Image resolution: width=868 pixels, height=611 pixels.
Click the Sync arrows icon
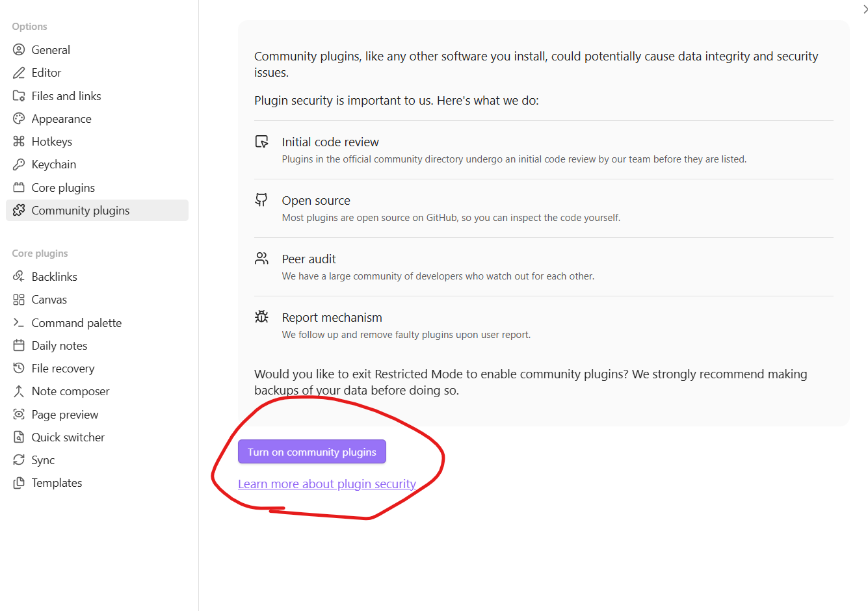pos(19,460)
